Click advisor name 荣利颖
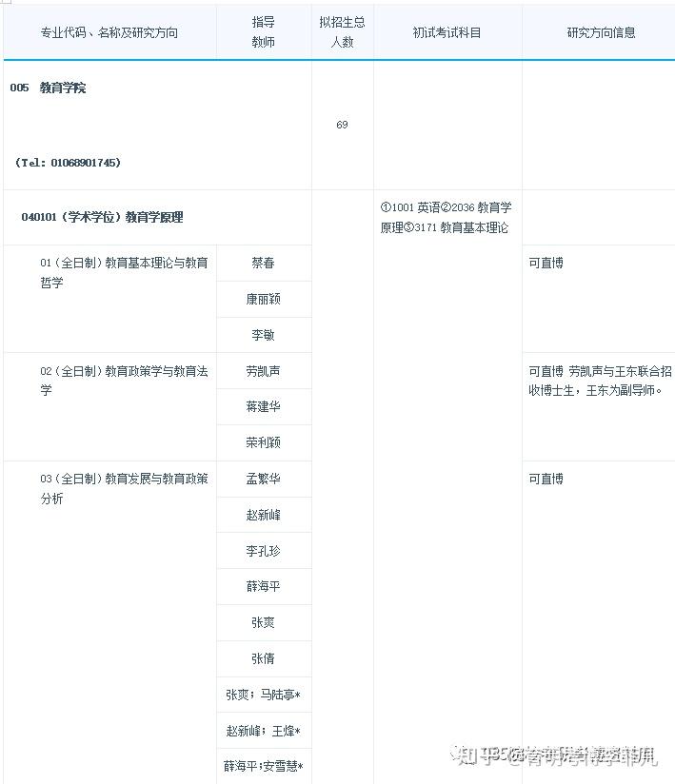The height and width of the screenshot is (784, 675). click(263, 442)
